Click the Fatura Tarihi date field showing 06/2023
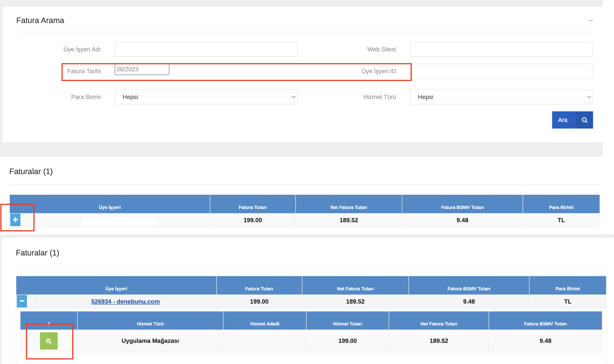 pyautogui.click(x=142, y=69)
